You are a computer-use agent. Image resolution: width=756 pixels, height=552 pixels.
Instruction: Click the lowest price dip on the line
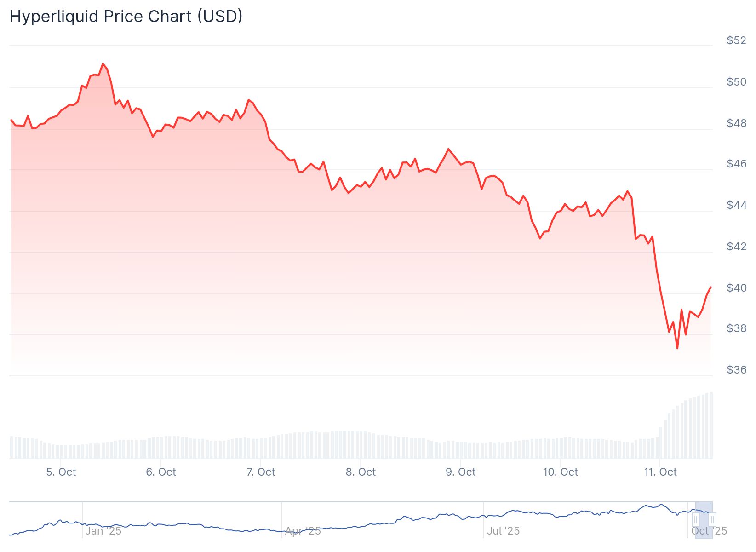point(677,348)
